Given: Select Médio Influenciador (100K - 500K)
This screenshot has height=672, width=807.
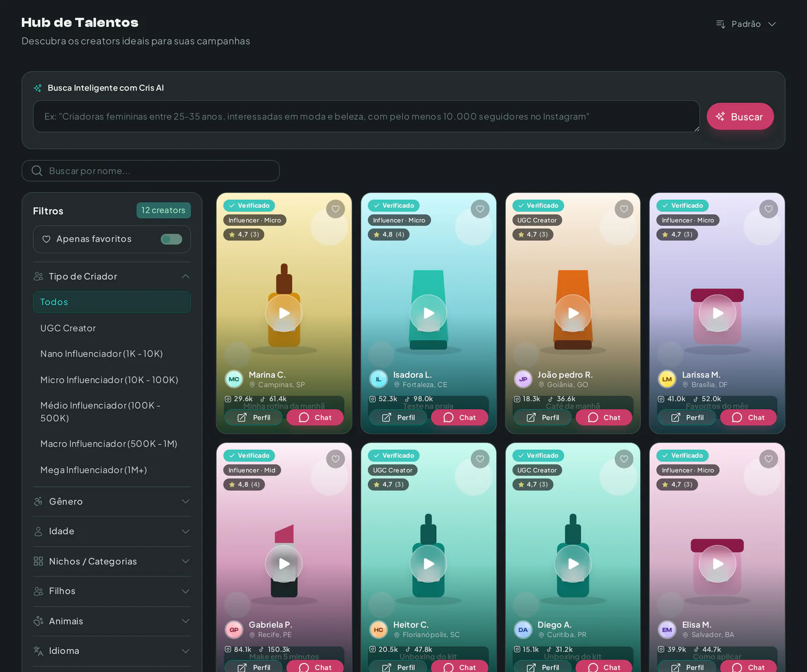Looking at the screenshot, I should tap(112, 412).
